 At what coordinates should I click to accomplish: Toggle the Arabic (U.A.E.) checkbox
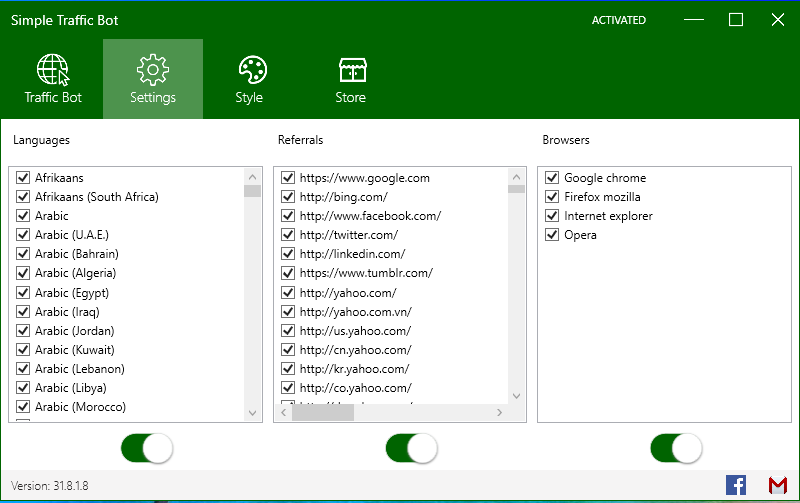[23, 235]
